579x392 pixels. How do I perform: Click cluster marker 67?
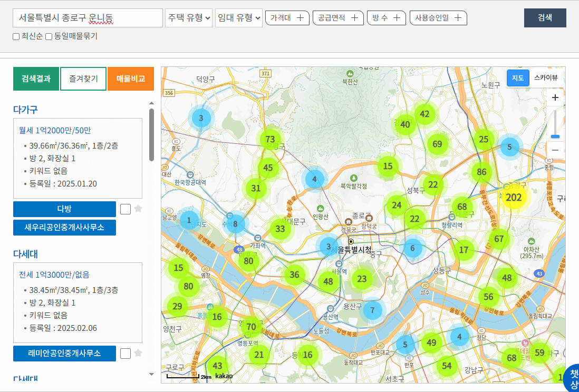click(499, 239)
